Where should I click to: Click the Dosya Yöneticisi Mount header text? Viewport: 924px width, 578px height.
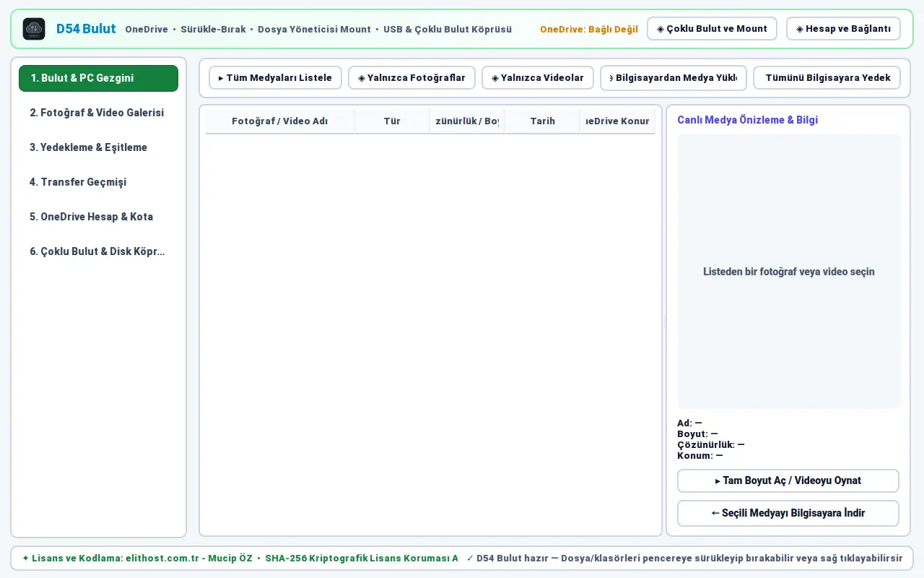(x=314, y=30)
